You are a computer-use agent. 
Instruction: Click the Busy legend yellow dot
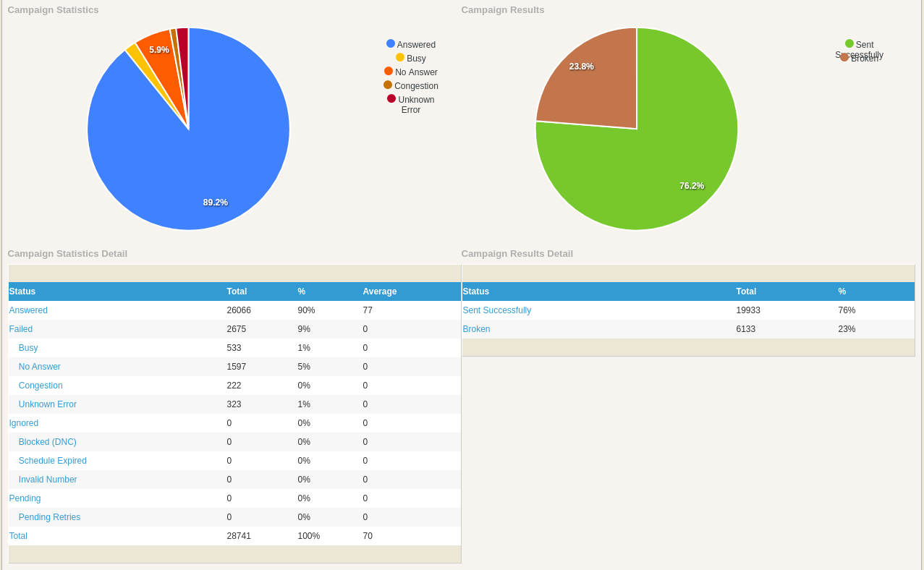(400, 57)
